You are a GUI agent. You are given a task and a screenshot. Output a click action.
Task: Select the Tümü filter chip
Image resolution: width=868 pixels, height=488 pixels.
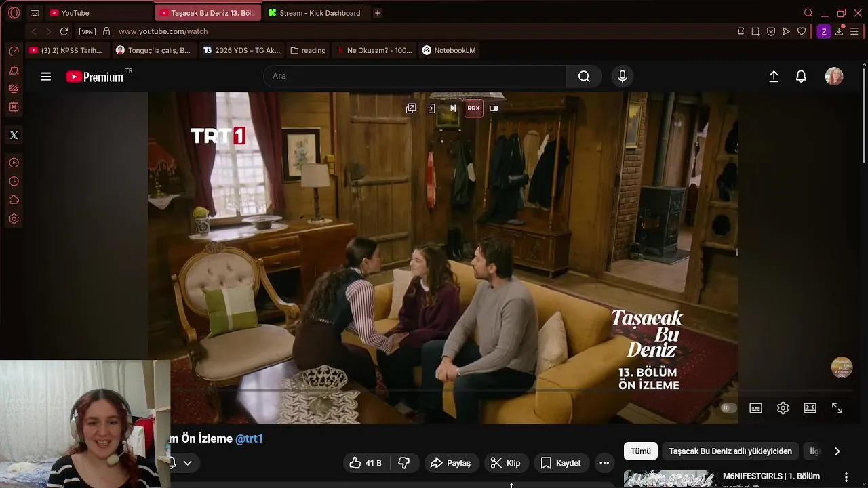(x=641, y=451)
